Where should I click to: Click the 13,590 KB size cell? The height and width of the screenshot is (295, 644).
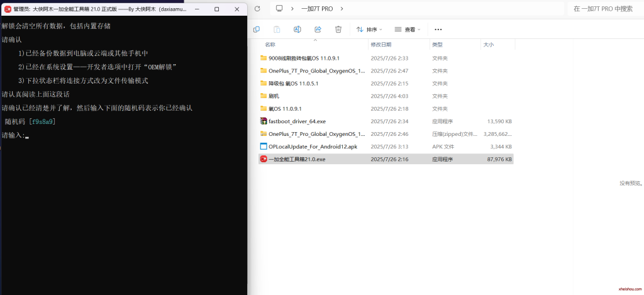pos(499,121)
